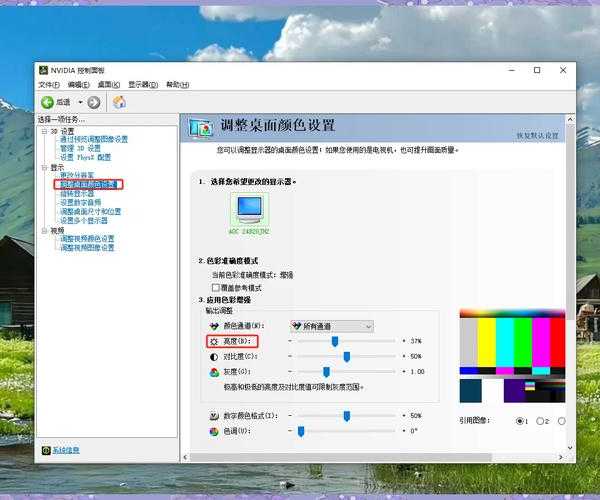Click the Home icon in toolbar

[119, 102]
